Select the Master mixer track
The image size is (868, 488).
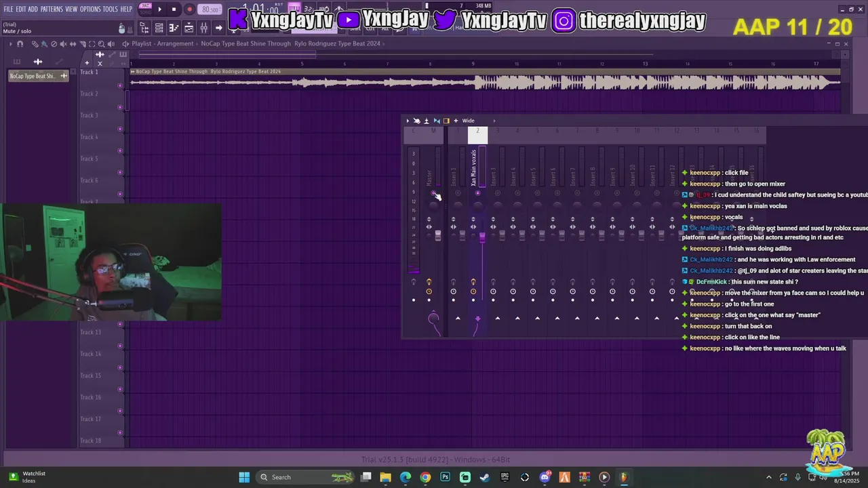429,178
